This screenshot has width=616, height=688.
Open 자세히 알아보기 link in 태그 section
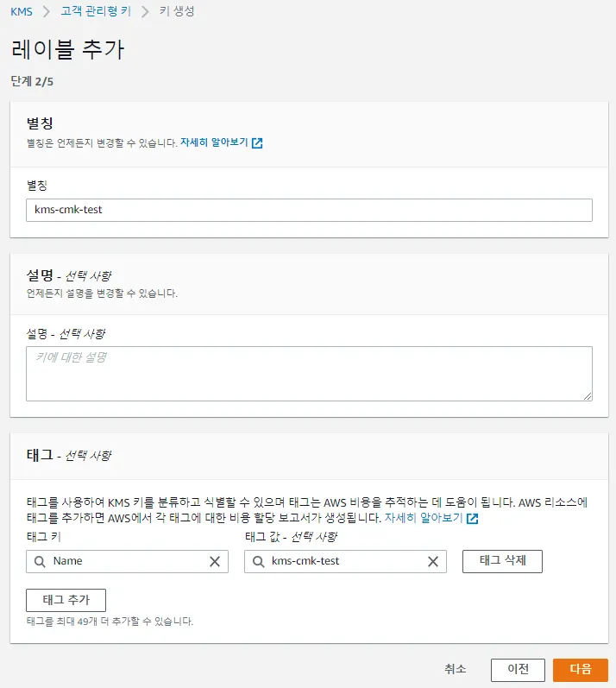pyautogui.click(x=424, y=519)
